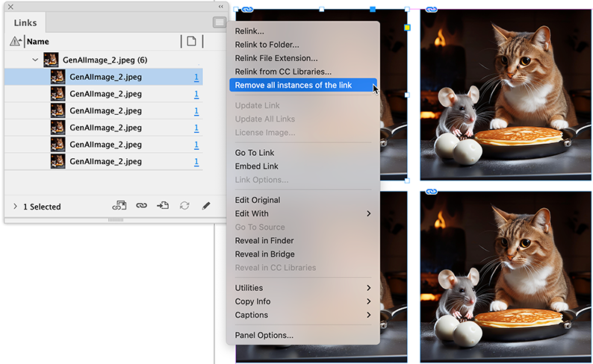Select the Links tab
Image resolution: width=593 pixels, height=364 pixels.
point(25,22)
